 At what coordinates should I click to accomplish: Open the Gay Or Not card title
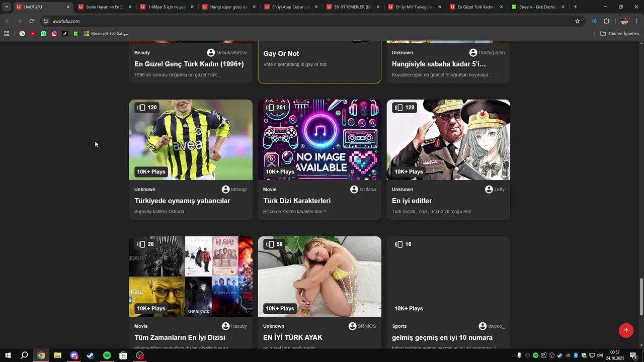tap(281, 54)
